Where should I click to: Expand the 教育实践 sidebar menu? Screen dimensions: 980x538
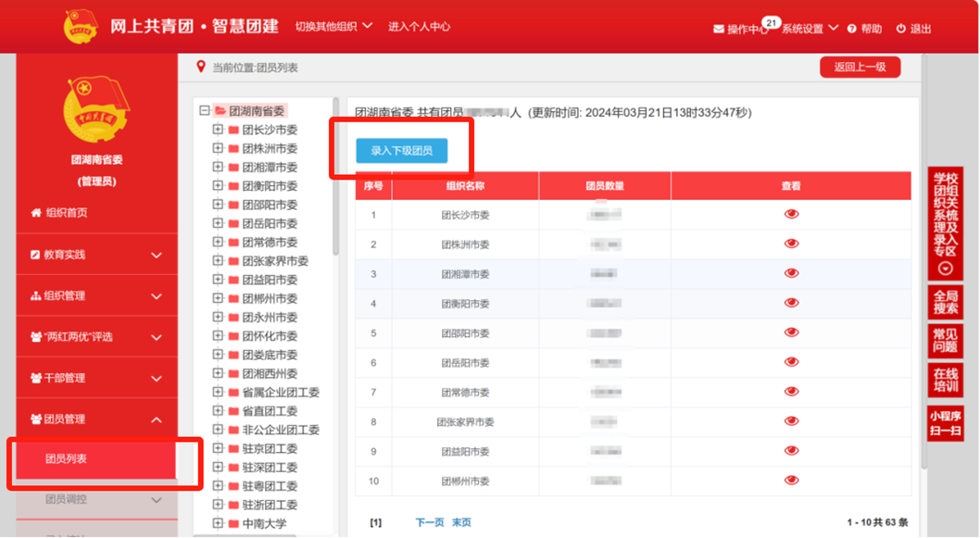[97, 255]
